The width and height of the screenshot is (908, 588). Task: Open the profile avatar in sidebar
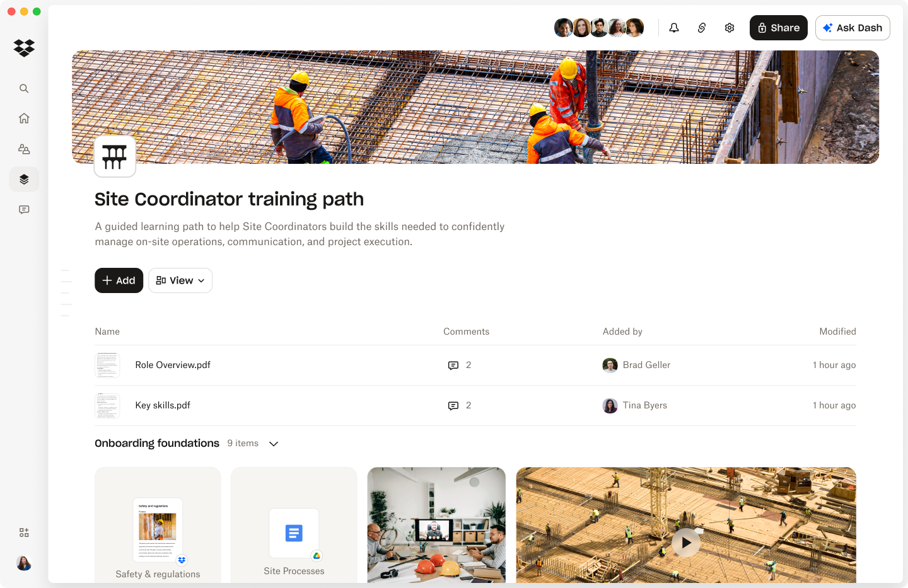[24, 563]
